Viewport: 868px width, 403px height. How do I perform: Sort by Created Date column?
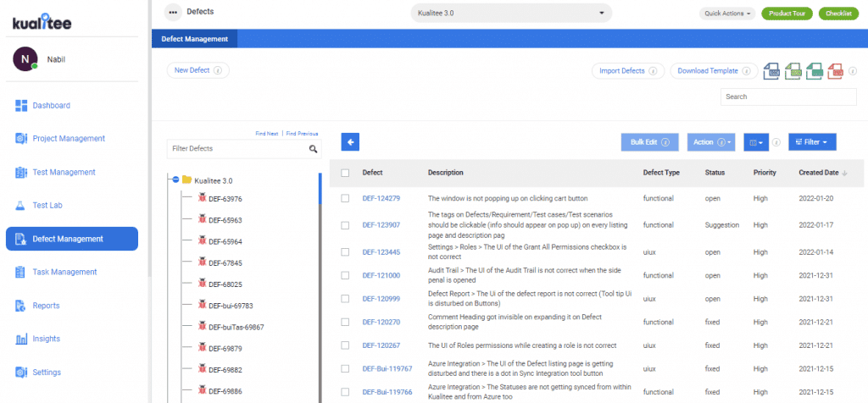[x=822, y=173]
